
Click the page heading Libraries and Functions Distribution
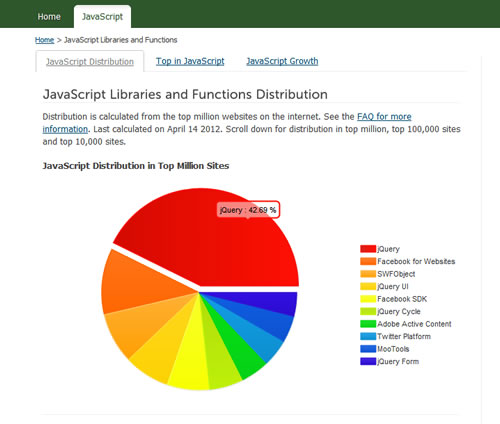pyautogui.click(x=185, y=94)
